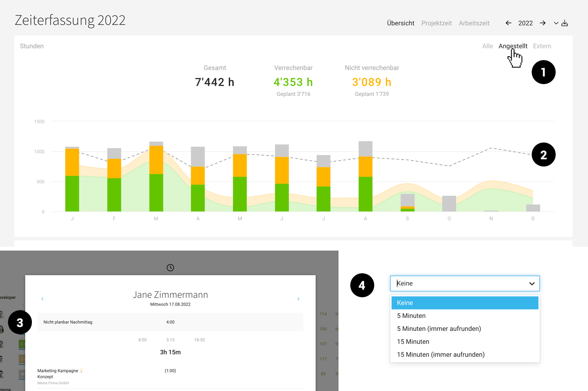Select the 2022 year label
Image resolution: width=588 pixels, height=391 pixels.
coord(525,23)
